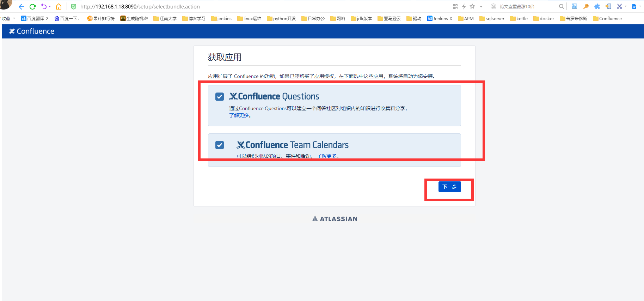The image size is (644, 301).
Task: Open the sqlserver bookmark folder
Action: coord(492,19)
